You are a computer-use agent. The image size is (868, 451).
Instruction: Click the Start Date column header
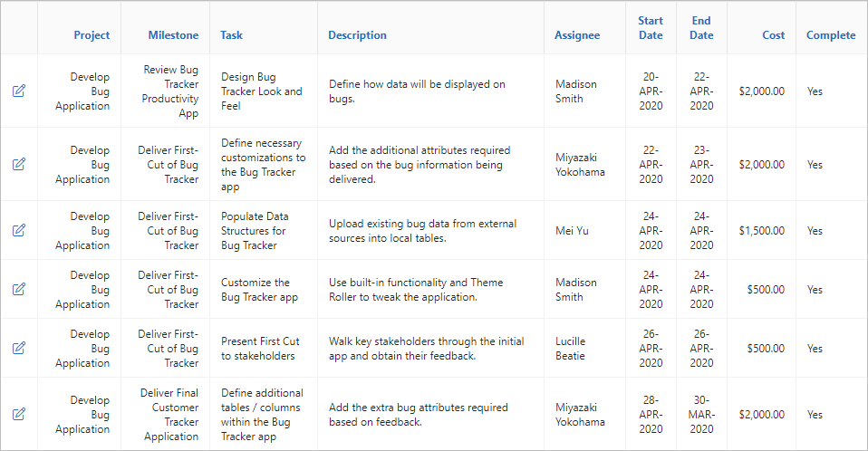click(x=651, y=28)
